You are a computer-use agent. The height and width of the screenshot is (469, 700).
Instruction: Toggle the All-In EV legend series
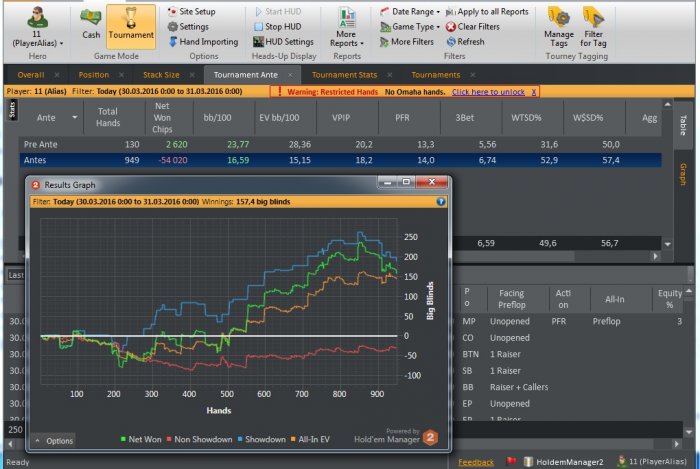click(310, 440)
